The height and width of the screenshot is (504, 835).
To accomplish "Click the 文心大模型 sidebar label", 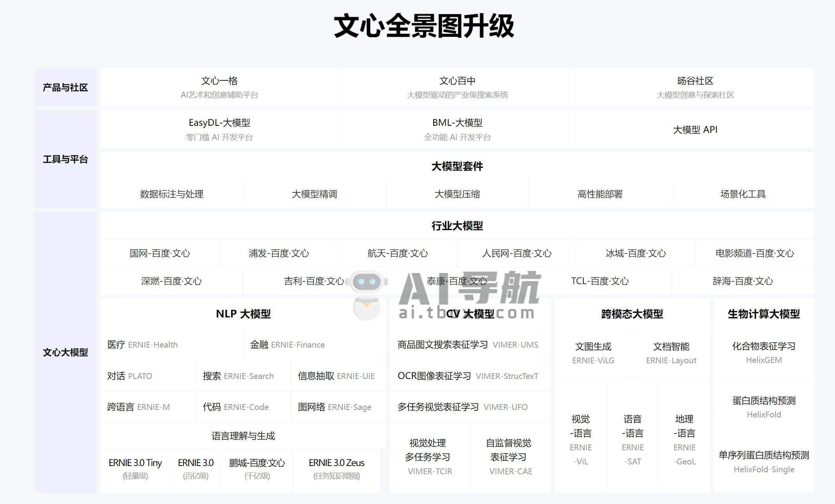I will [x=65, y=352].
